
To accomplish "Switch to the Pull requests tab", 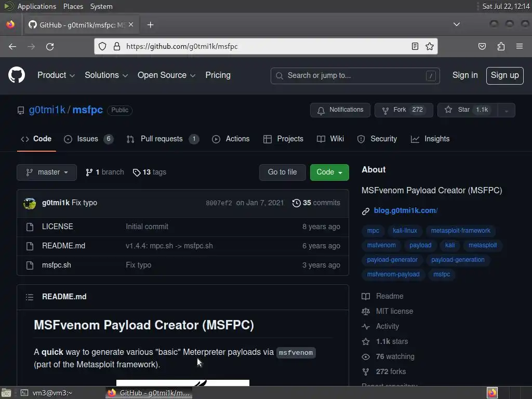I will pyautogui.click(x=163, y=139).
